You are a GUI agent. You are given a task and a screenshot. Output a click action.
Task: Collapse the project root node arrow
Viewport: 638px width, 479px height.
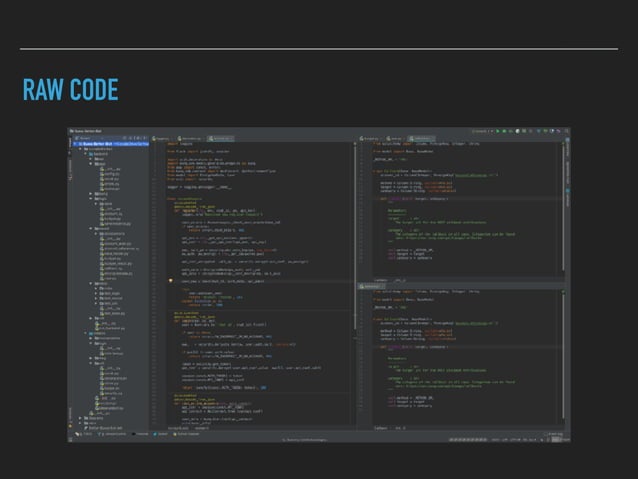pos(75,144)
